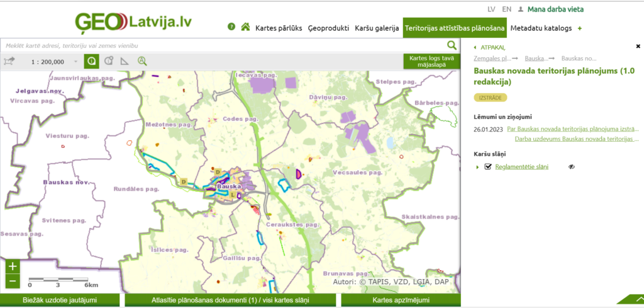Image resolution: width=644 pixels, height=308 pixels.
Task: Click the green plus after Metadatu katalogs
Action: click(579, 28)
